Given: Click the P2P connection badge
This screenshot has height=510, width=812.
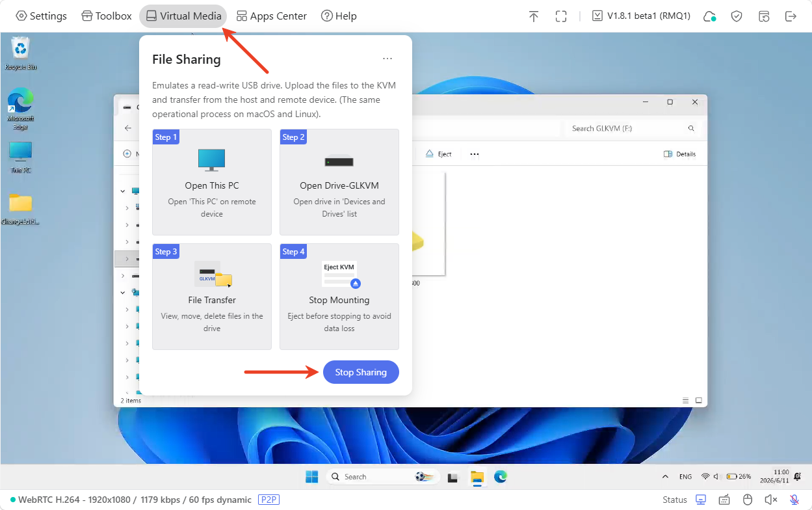Looking at the screenshot, I should (269, 500).
